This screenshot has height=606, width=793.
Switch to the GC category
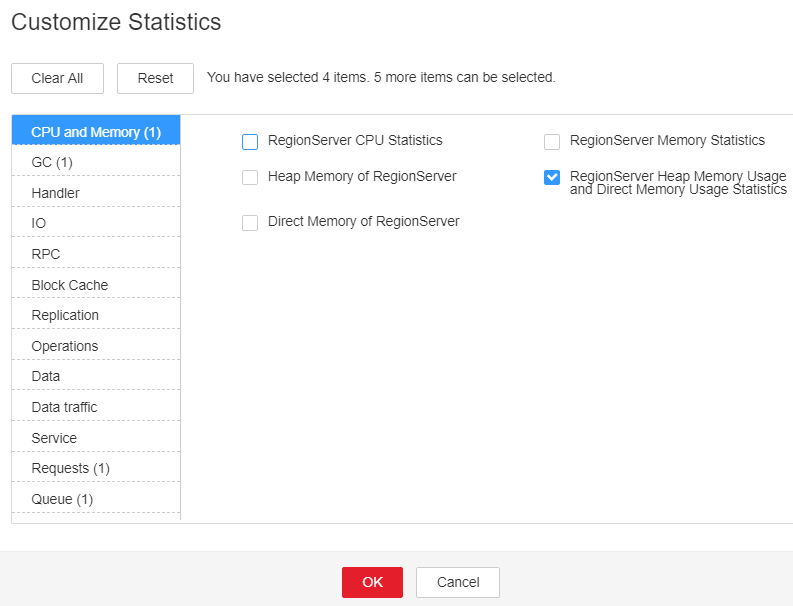(x=96, y=161)
